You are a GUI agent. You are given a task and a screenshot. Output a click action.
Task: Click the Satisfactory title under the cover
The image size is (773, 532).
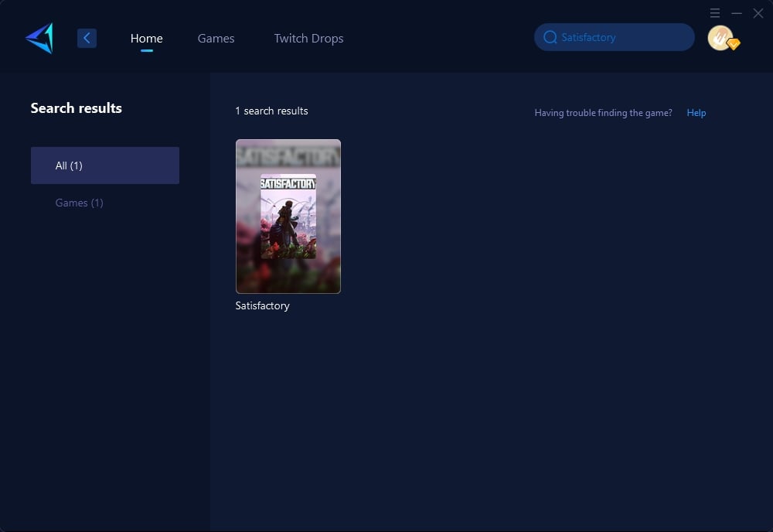pyautogui.click(x=262, y=305)
